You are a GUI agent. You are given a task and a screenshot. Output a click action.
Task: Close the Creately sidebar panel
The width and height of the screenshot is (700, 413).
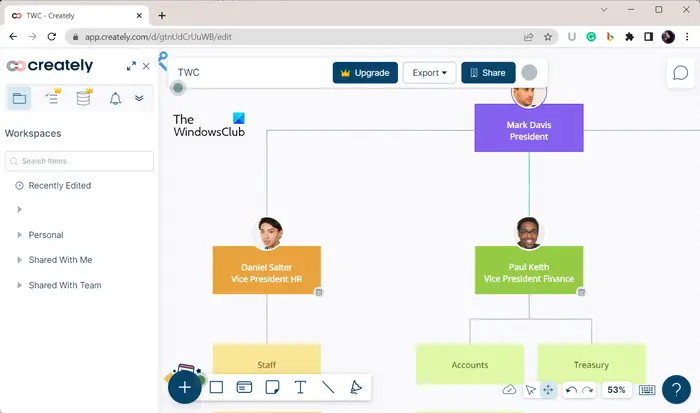146,66
